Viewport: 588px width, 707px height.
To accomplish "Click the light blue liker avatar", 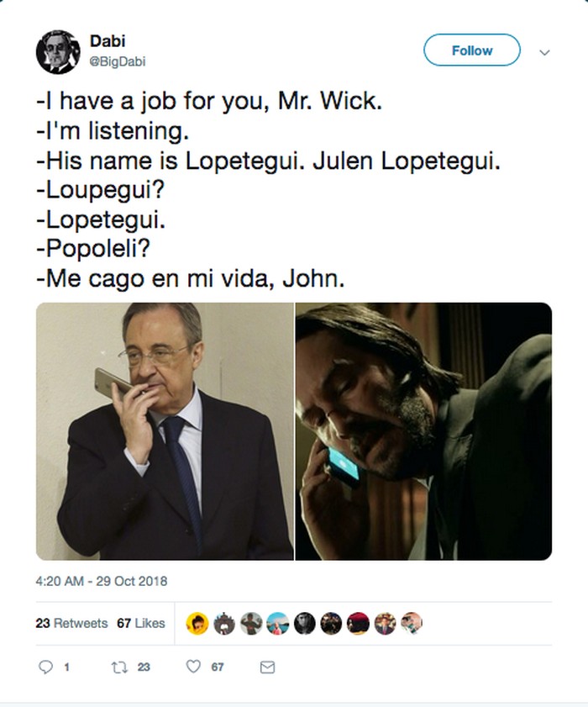I will tap(277, 623).
